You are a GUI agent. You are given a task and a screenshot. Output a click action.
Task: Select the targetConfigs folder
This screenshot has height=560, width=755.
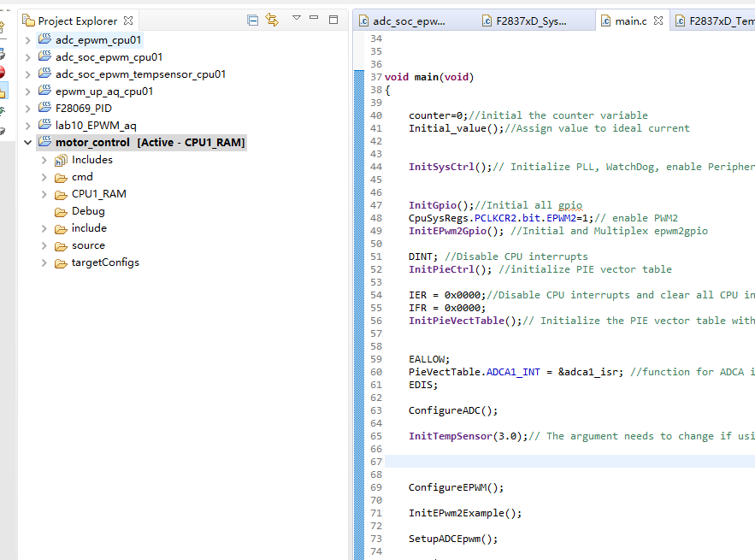click(x=105, y=262)
